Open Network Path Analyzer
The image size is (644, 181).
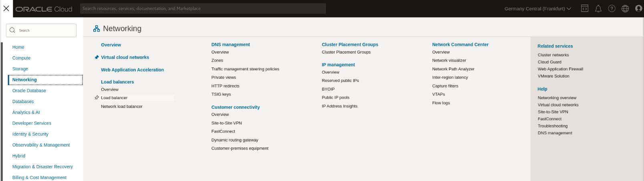[x=453, y=69]
